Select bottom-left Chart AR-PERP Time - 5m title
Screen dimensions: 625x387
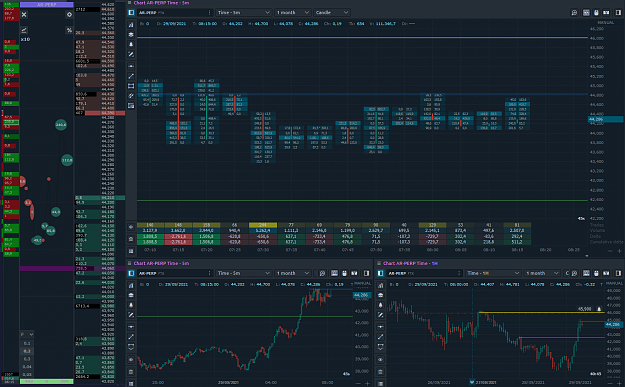(x=161, y=263)
